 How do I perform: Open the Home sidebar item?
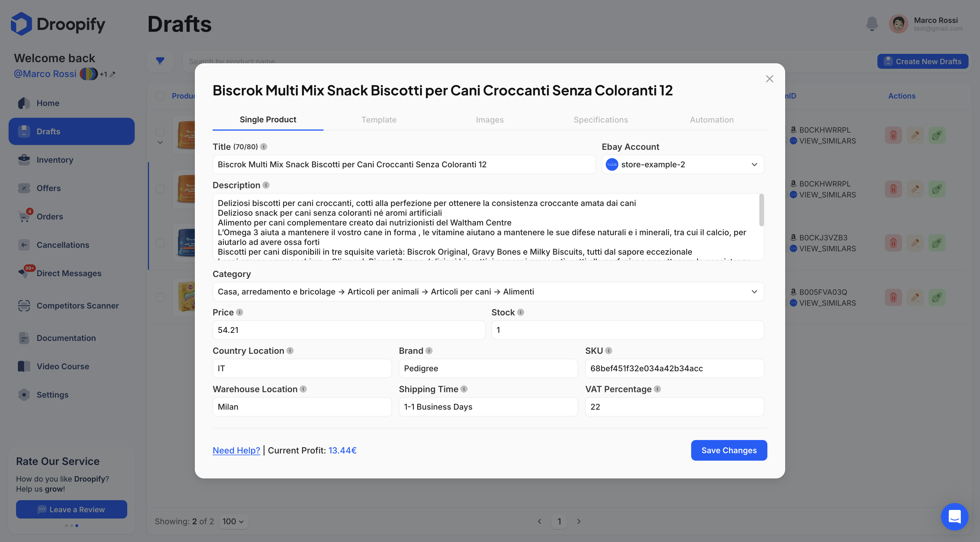point(72,103)
